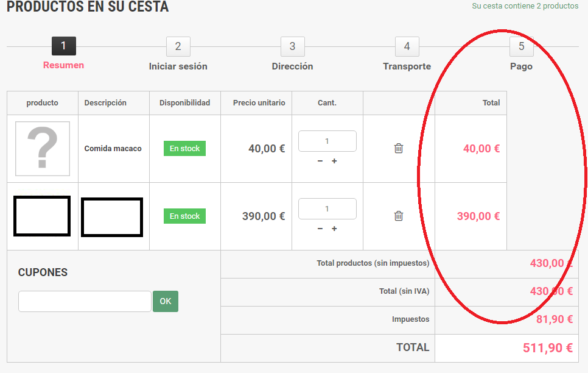Increase Comida macaco quantity with plus
The height and width of the screenshot is (373, 588).
tap(334, 161)
